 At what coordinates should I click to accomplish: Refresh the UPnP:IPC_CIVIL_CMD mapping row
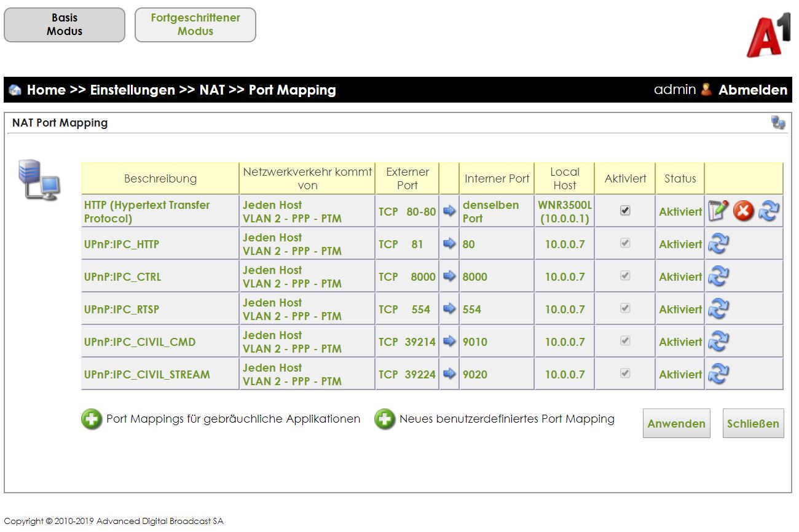(x=718, y=342)
